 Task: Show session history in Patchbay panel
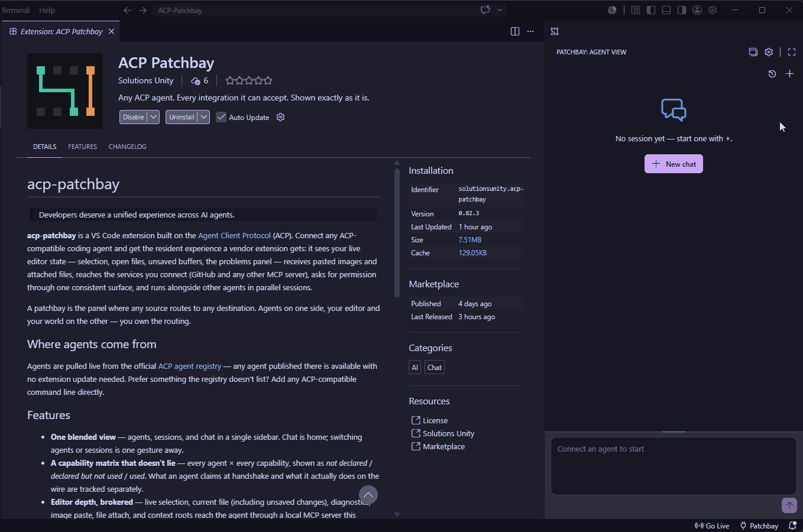pyautogui.click(x=772, y=74)
